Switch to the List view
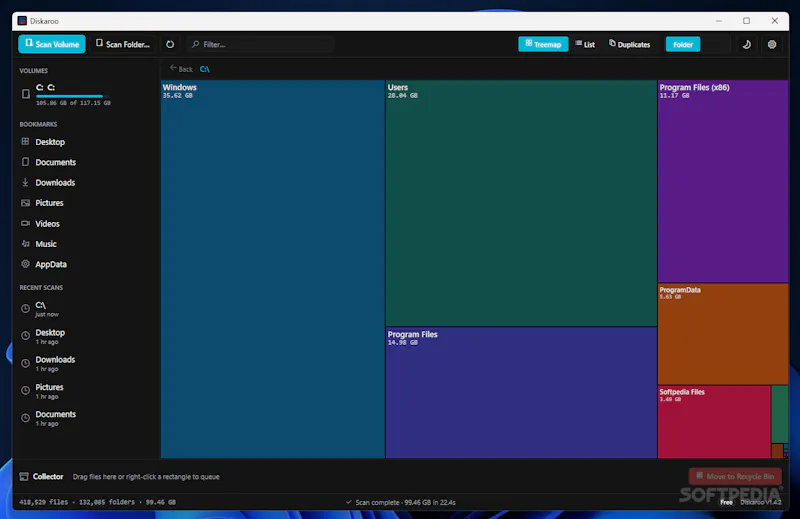800x519 pixels. (x=585, y=44)
